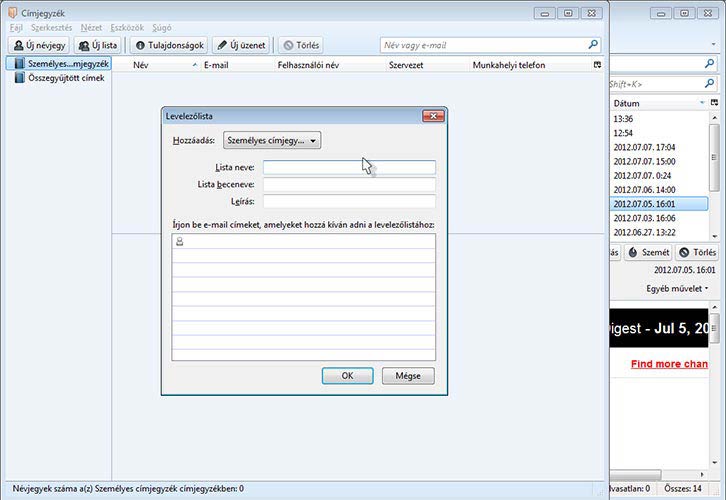The width and height of the screenshot is (726, 500).
Task: Click the column picker icon beside Munkahelyi telefon
Action: (598, 64)
